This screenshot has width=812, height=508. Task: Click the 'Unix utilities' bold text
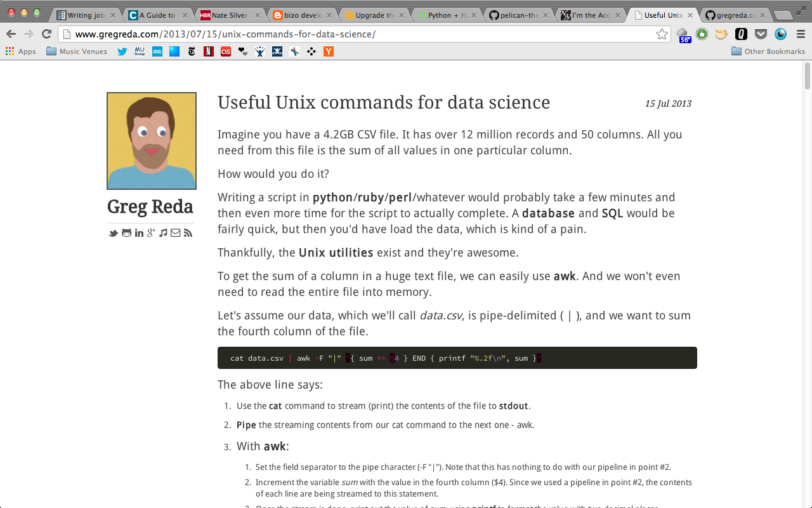[x=336, y=253]
